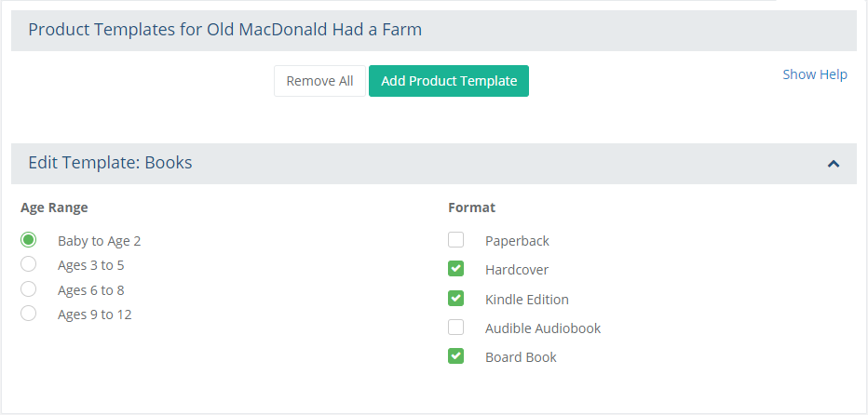This screenshot has height=415, width=868.
Task: Click the Paperback label text
Action: pyautogui.click(x=517, y=241)
